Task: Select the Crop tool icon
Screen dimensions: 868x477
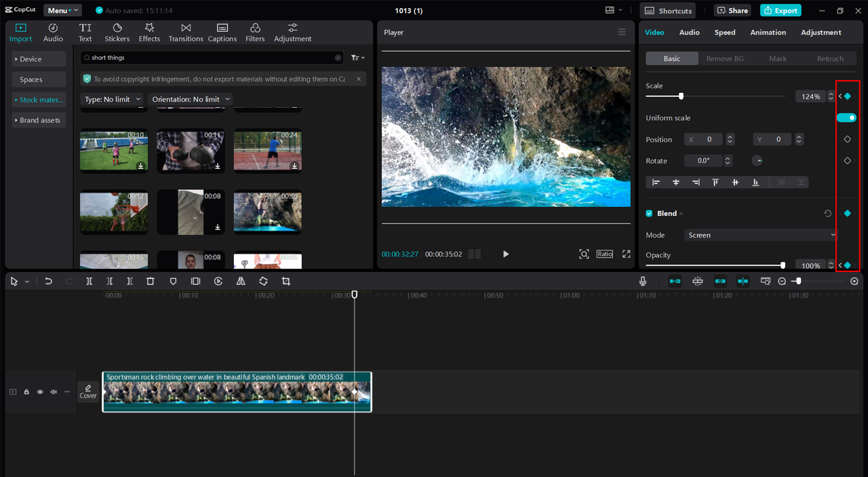Action: [x=286, y=281]
